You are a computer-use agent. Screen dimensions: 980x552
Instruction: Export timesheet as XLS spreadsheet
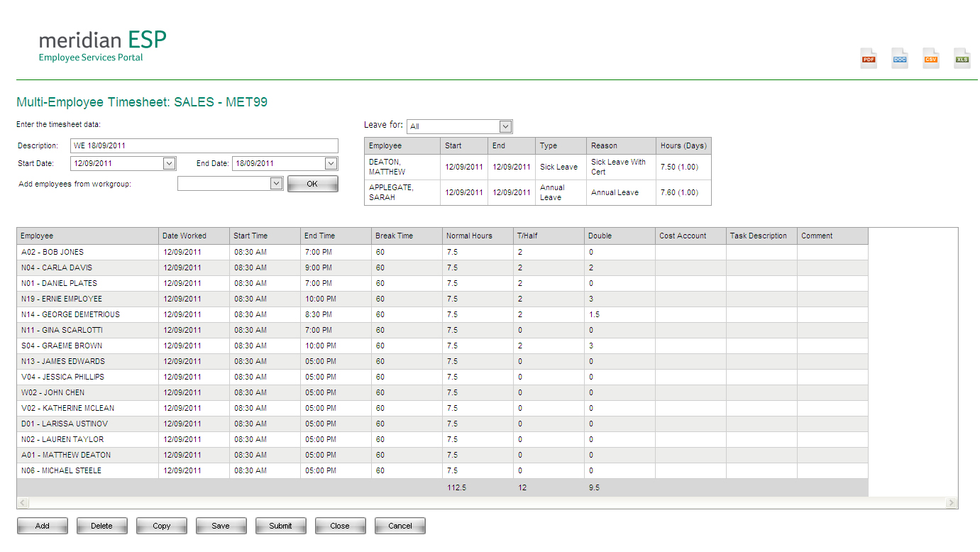click(x=962, y=59)
